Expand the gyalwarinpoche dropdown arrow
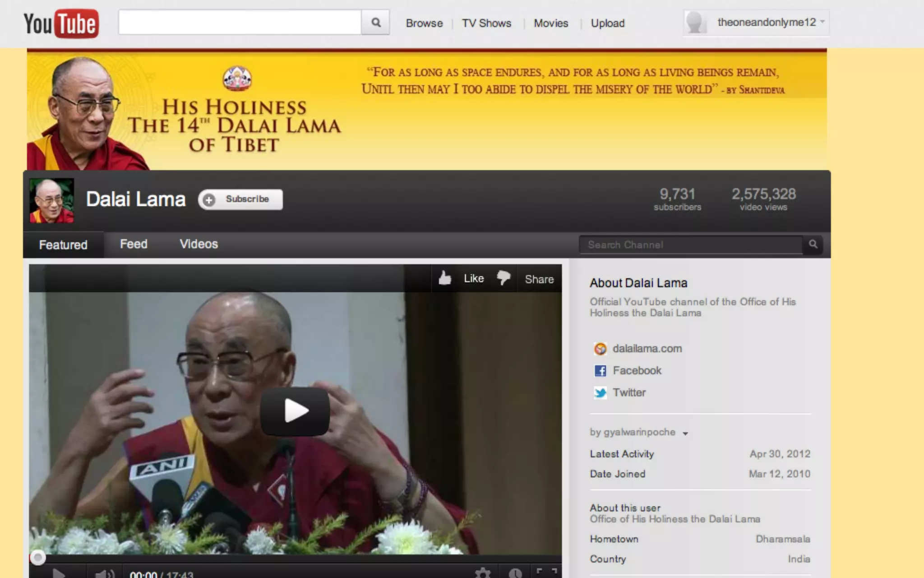 point(685,433)
